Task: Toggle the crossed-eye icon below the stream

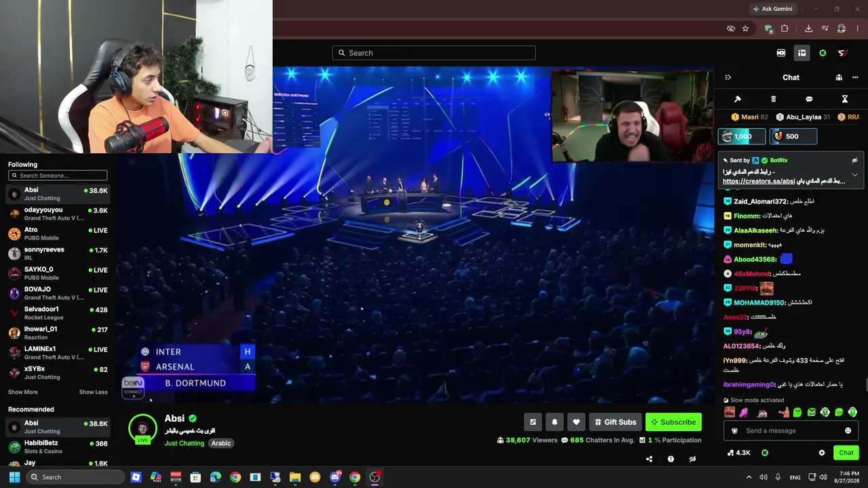Action: (692, 459)
